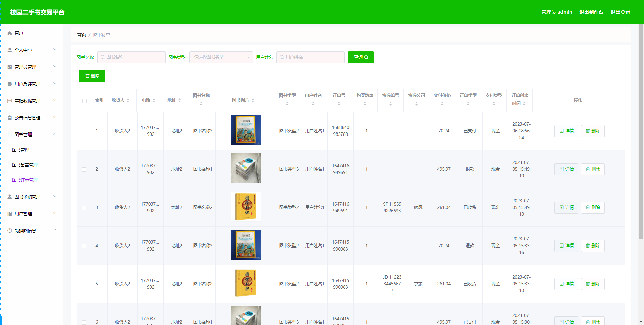Sort by 收货人 column arrows
Screen dimensions: 644x325
click(x=128, y=100)
